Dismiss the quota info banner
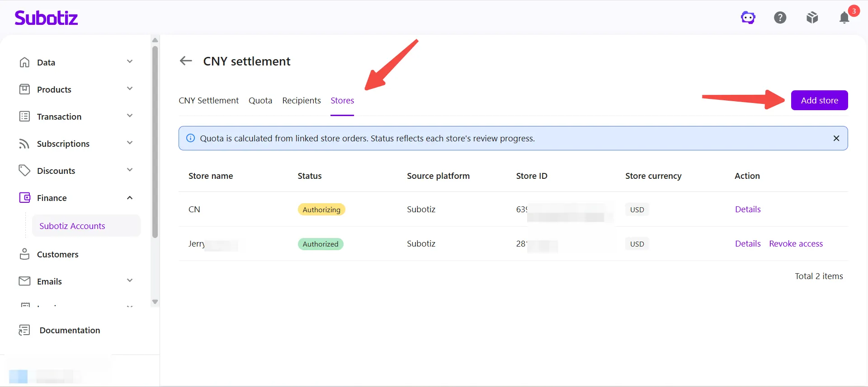 (x=836, y=138)
